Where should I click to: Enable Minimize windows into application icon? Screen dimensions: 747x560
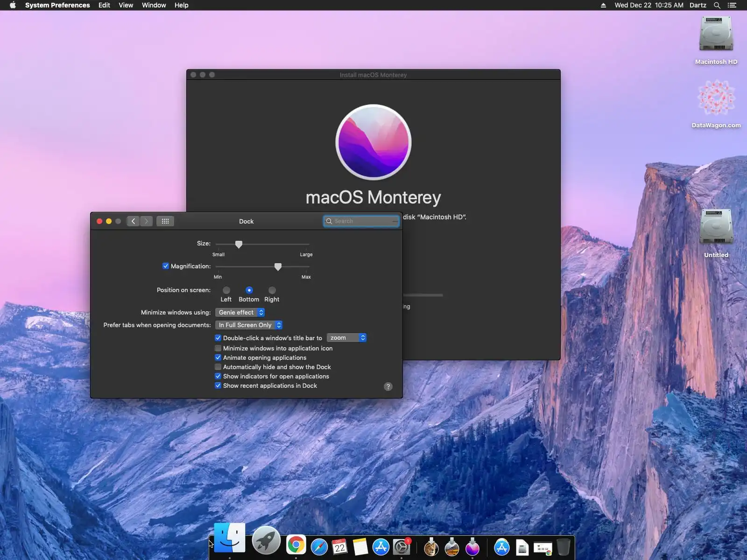[x=218, y=348]
